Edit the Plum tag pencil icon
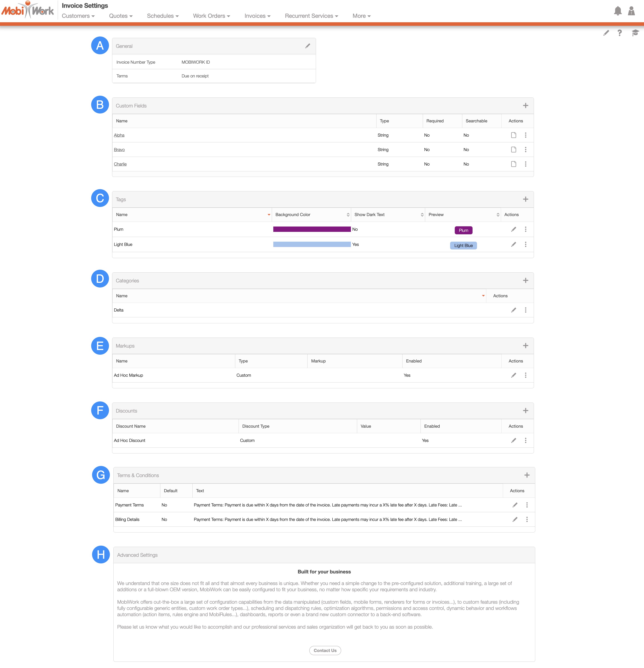 tap(513, 229)
